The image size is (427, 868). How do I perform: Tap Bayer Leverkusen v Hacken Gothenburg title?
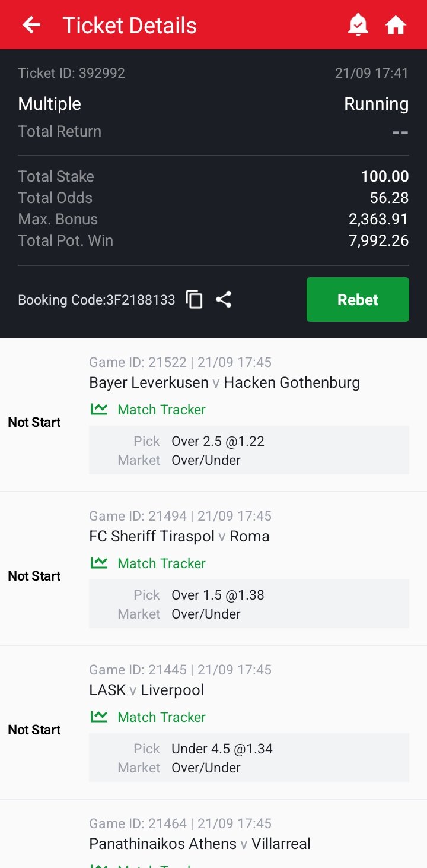(x=224, y=382)
